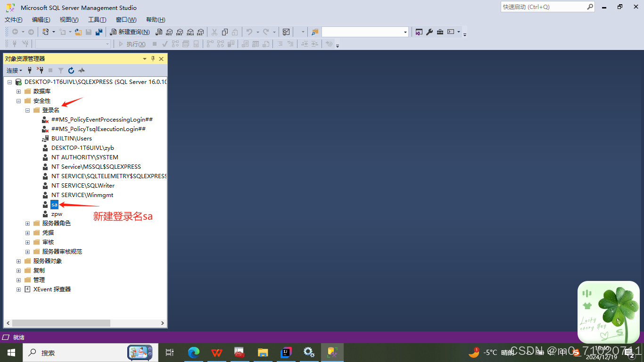Select NT SERVICE\SQLWriter login
Image resolution: width=644 pixels, height=362 pixels.
[x=83, y=186]
